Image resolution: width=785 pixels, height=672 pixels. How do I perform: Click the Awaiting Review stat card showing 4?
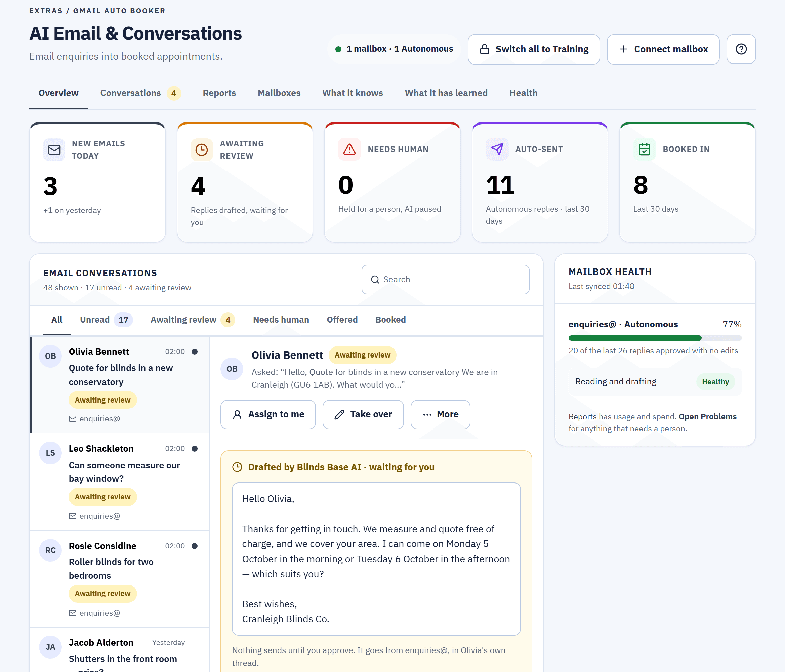(245, 182)
